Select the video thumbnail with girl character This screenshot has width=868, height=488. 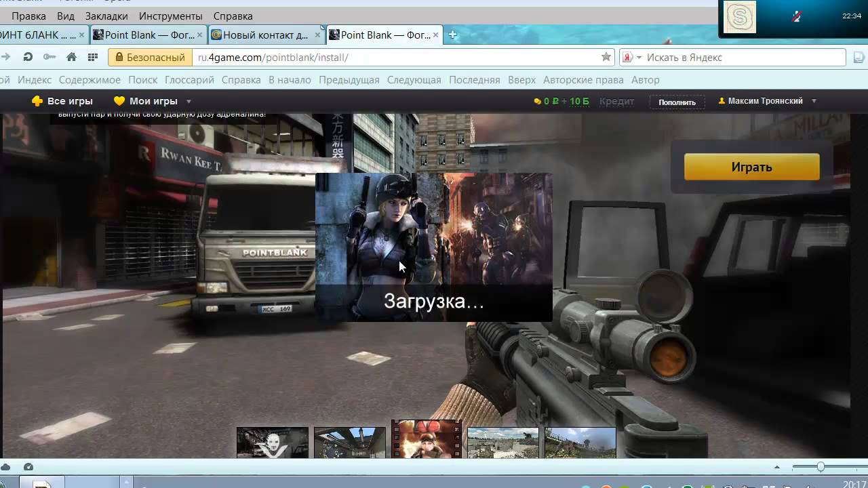427,439
